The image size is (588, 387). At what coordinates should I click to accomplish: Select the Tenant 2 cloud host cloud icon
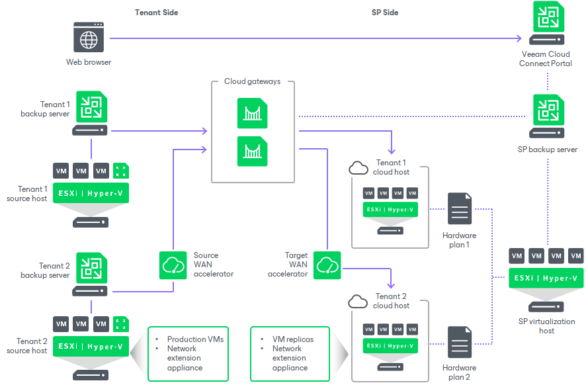click(x=357, y=301)
